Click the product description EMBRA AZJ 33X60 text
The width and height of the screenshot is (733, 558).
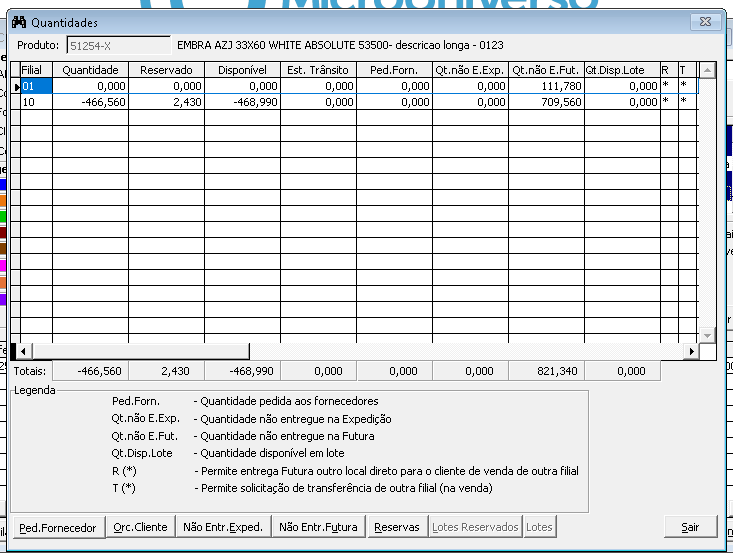click(x=340, y=45)
